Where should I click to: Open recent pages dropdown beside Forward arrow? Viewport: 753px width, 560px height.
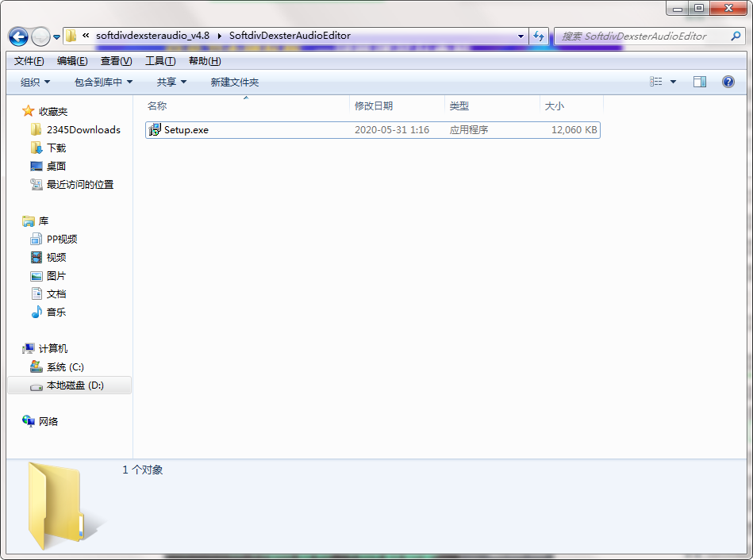pos(56,37)
